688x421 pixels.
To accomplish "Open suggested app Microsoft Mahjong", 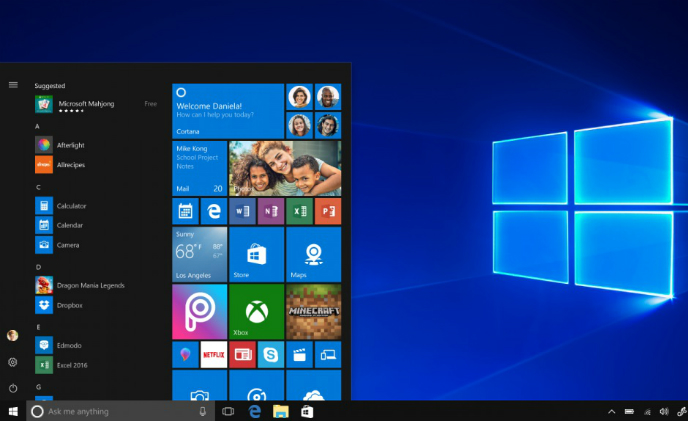I will coord(96,104).
